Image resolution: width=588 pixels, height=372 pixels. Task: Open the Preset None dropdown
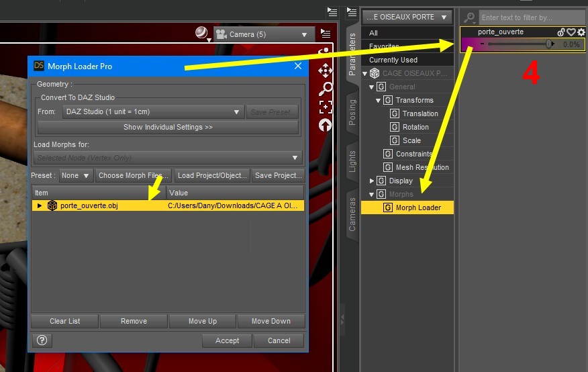coord(76,175)
